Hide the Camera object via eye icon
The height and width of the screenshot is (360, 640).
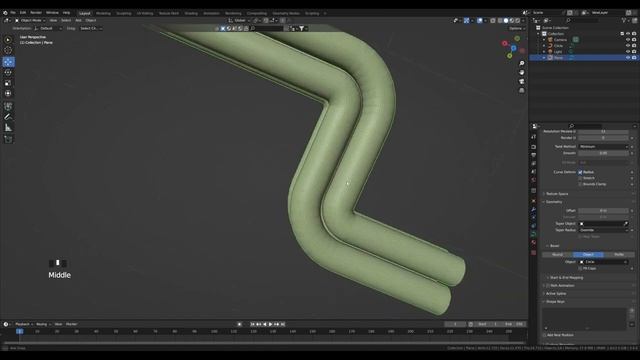[628, 40]
